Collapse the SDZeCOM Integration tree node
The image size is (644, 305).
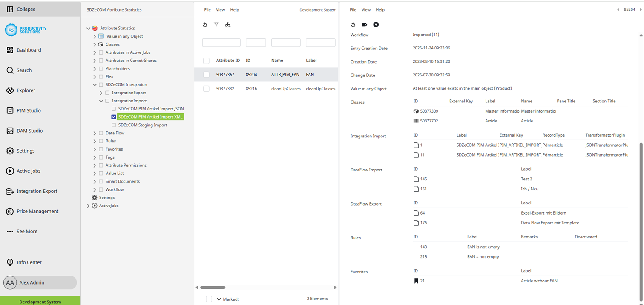95,84
